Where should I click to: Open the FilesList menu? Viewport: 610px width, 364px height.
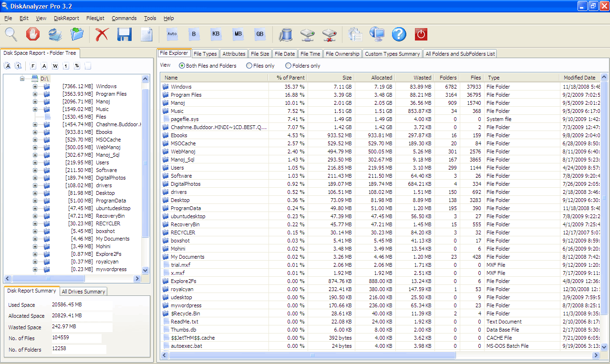pyautogui.click(x=95, y=18)
